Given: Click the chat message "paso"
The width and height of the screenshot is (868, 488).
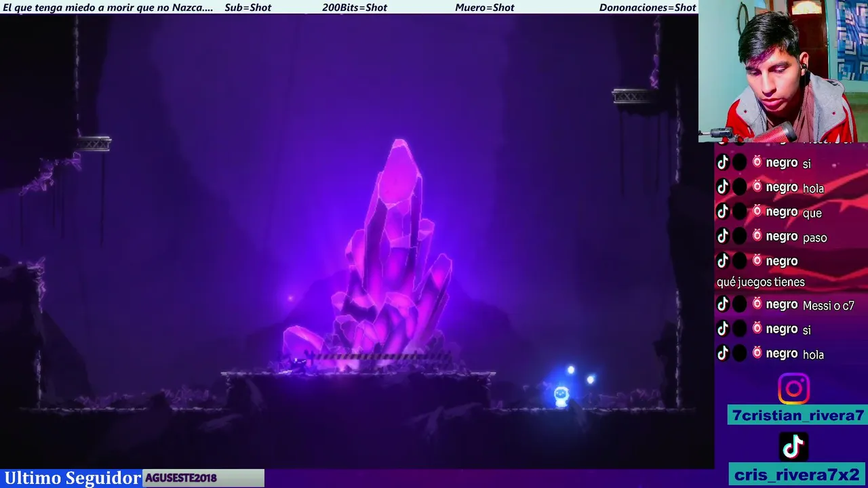Looking at the screenshot, I should (815, 237).
